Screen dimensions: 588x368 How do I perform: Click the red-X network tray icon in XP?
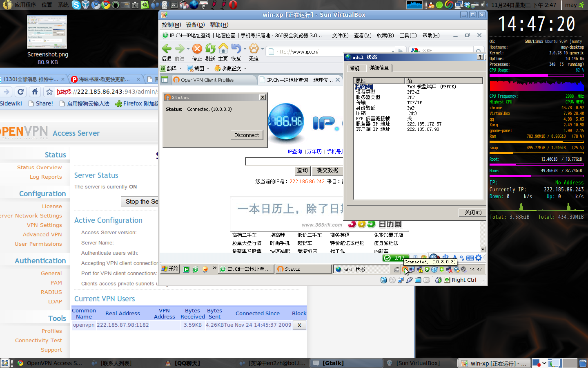449,269
